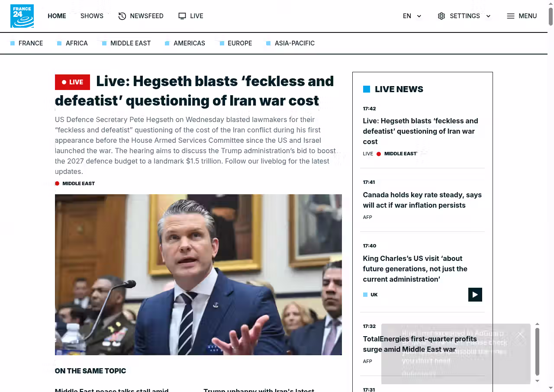Click the red LIVE badge

coord(72,82)
